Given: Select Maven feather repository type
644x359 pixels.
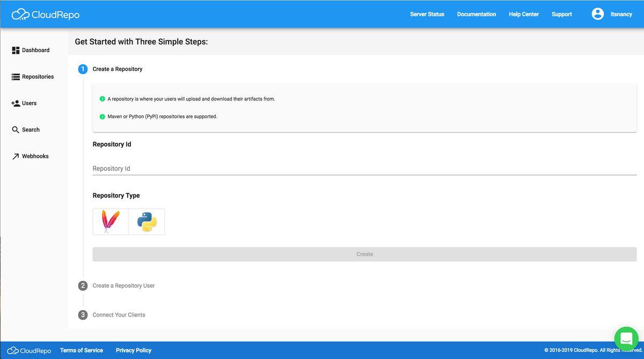Looking at the screenshot, I should [x=111, y=222].
